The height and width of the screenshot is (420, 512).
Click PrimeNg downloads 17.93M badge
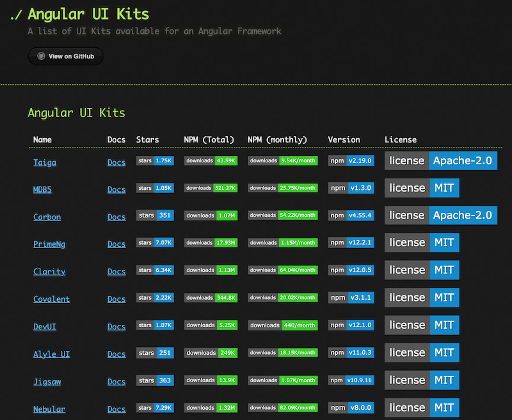pos(211,243)
